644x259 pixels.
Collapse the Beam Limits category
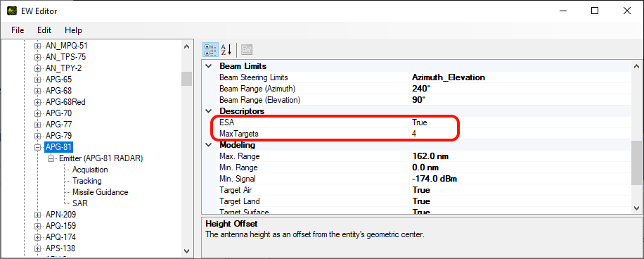(209, 66)
